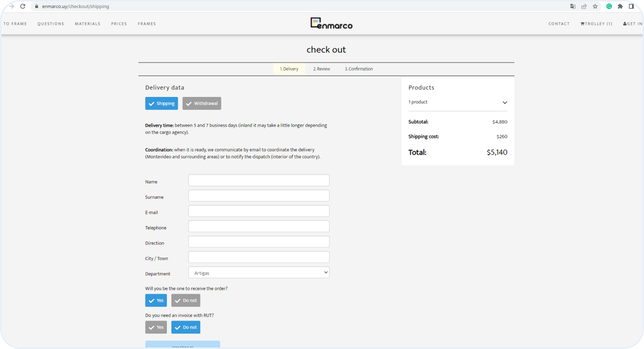Click the Contact link in header
This screenshot has height=349, width=644.
[559, 24]
